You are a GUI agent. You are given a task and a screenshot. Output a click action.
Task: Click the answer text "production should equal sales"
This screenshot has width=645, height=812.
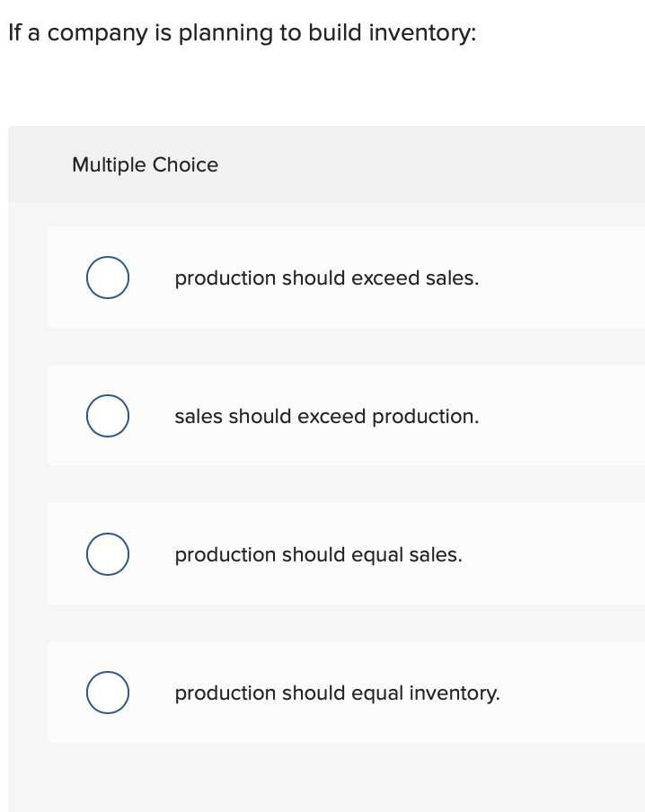[x=319, y=554]
